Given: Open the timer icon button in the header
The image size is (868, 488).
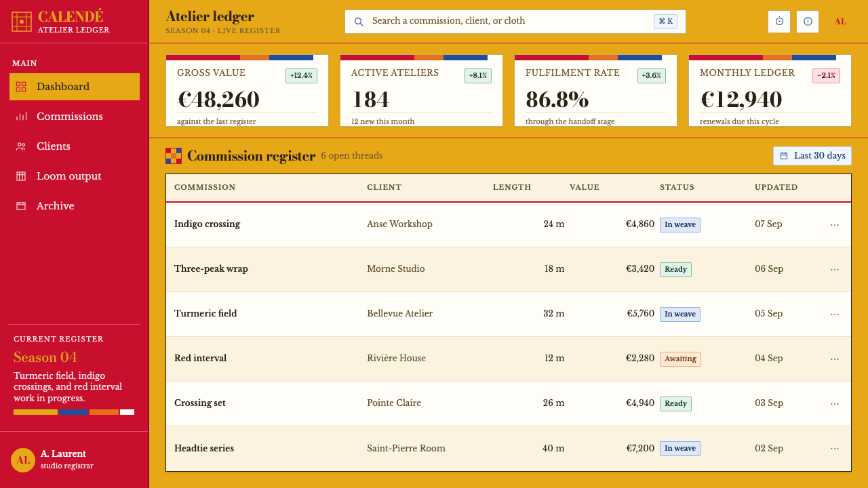Looking at the screenshot, I should click(x=779, y=22).
